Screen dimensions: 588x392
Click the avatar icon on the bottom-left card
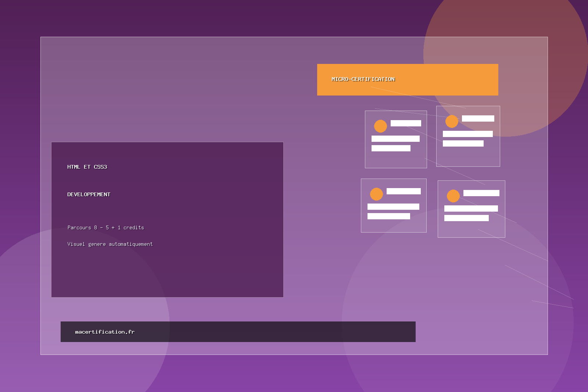tap(376, 194)
